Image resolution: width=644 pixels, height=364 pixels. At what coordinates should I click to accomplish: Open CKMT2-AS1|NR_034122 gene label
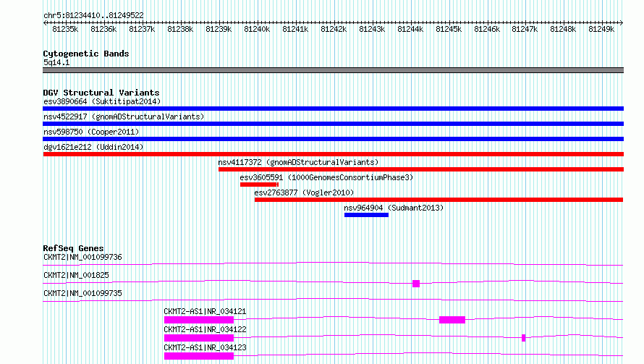(205, 329)
